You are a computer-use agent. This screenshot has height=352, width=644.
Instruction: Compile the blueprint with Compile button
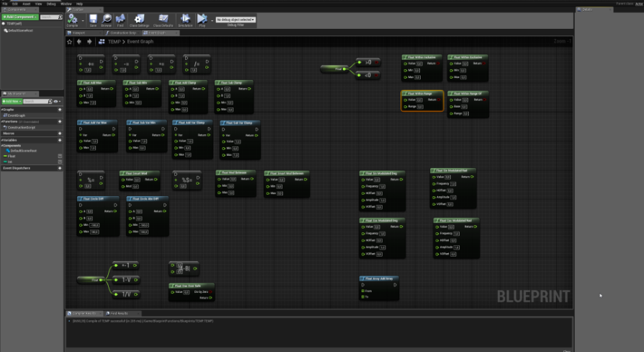pos(72,19)
